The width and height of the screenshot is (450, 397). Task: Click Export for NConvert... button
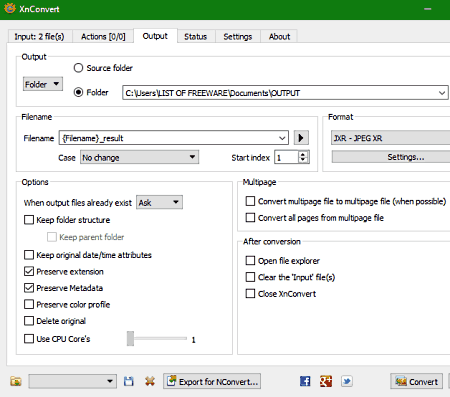coord(212,381)
